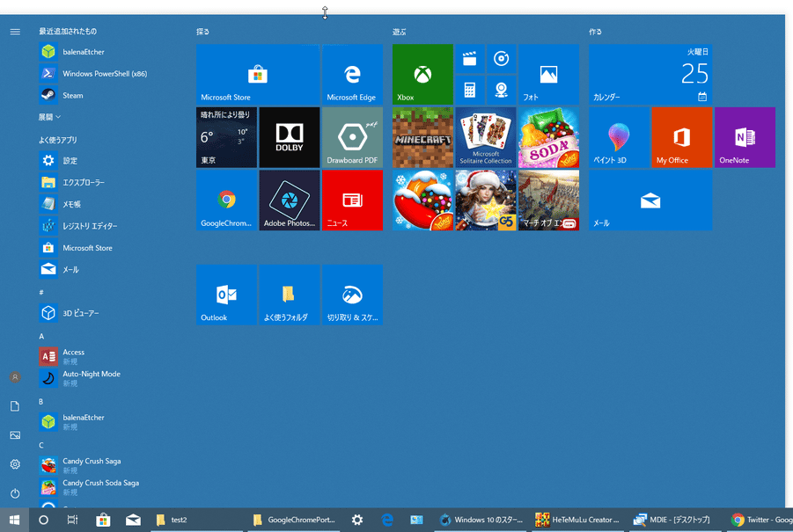Open the green Xbox tile
This screenshot has height=532, width=793.
422,74
